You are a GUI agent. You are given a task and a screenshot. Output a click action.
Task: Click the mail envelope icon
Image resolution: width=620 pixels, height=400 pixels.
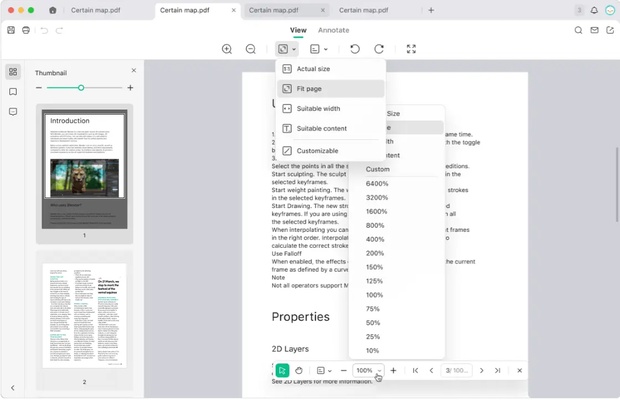[594, 30]
